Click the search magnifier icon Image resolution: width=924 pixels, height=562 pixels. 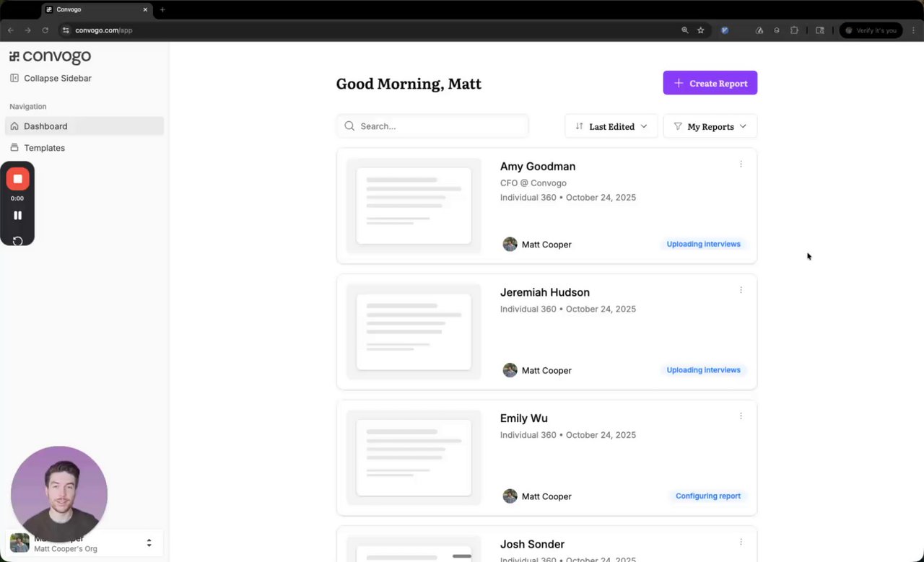pos(349,126)
